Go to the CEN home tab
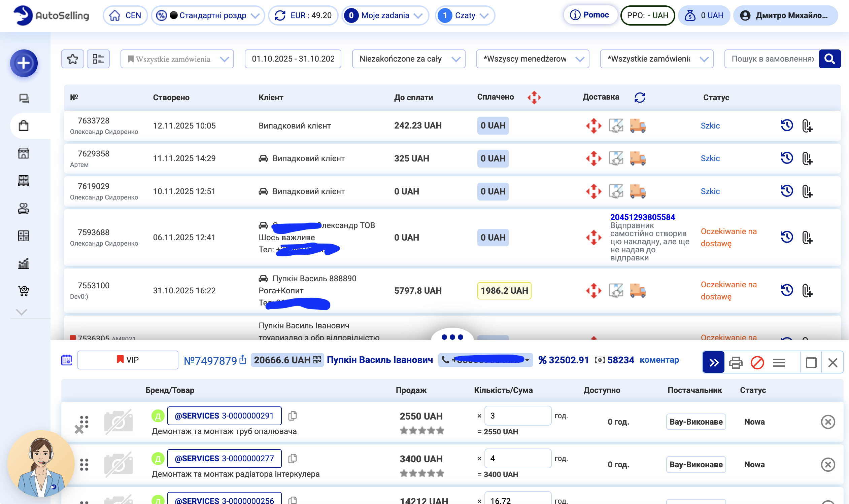This screenshot has height=504, width=849. pyautogui.click(x=125, y=15)
